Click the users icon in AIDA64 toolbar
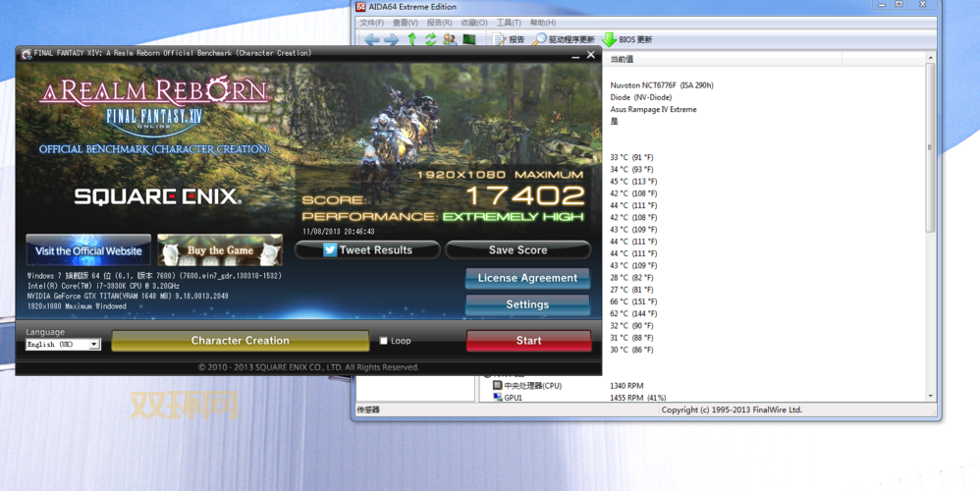 (449, 39)
